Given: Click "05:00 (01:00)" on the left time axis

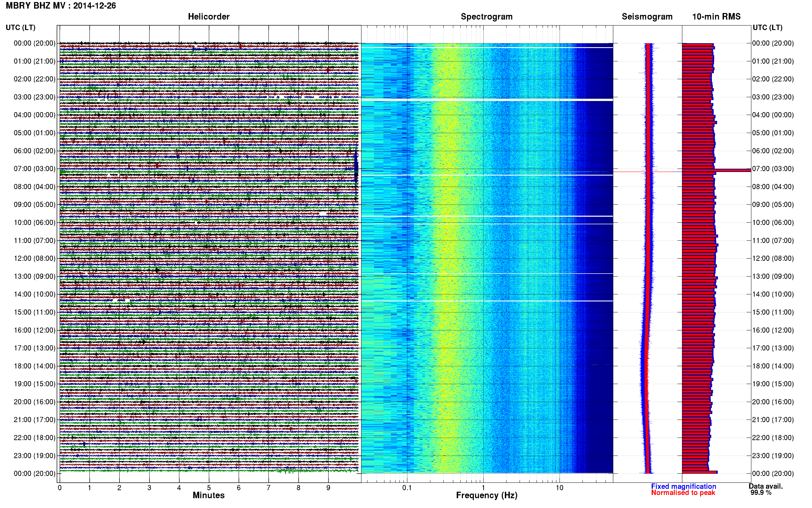Looking at the screenshot, I should pyautogui.click(x=35, y=133).
